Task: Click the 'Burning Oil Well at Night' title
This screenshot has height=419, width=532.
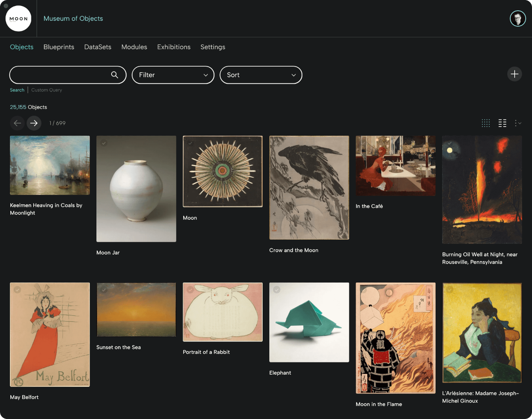Action: coord(480,258)
